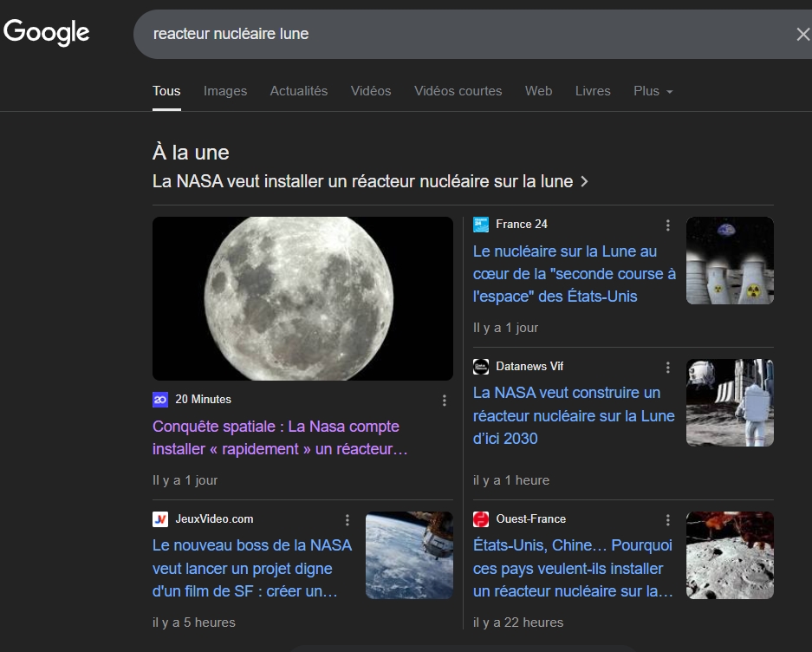Open the options menu for Datanews Vif article
This screenshot has height=652, width=812.
click(x=668, y=368)
